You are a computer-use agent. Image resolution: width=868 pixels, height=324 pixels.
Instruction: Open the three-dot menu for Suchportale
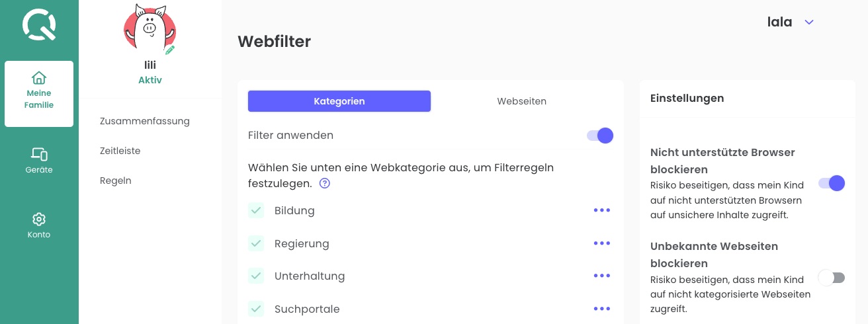tap(601, 309)
